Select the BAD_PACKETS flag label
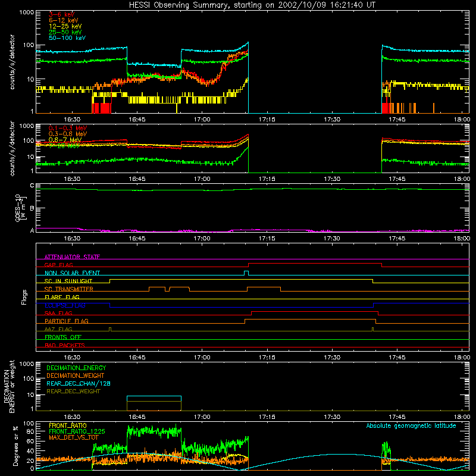Viewport: 476px width, 476px height. pyautogui.click(x=65, y=345)
